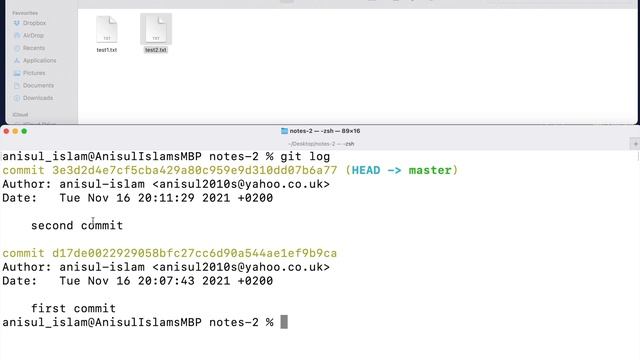The width and height of the screenshot is (640, 360).
Task: Click the Downloads sidebar icon
Action: (x=17, y=98)
